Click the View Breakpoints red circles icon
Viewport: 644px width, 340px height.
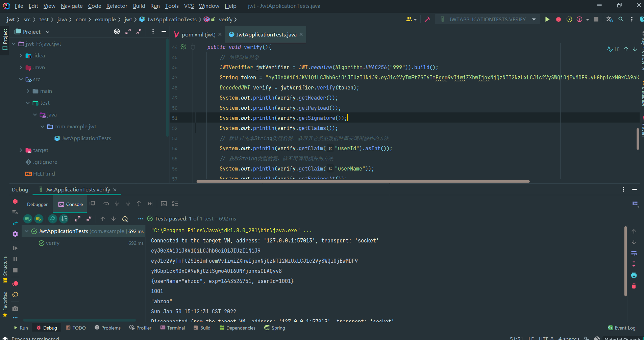pos(15,284)
